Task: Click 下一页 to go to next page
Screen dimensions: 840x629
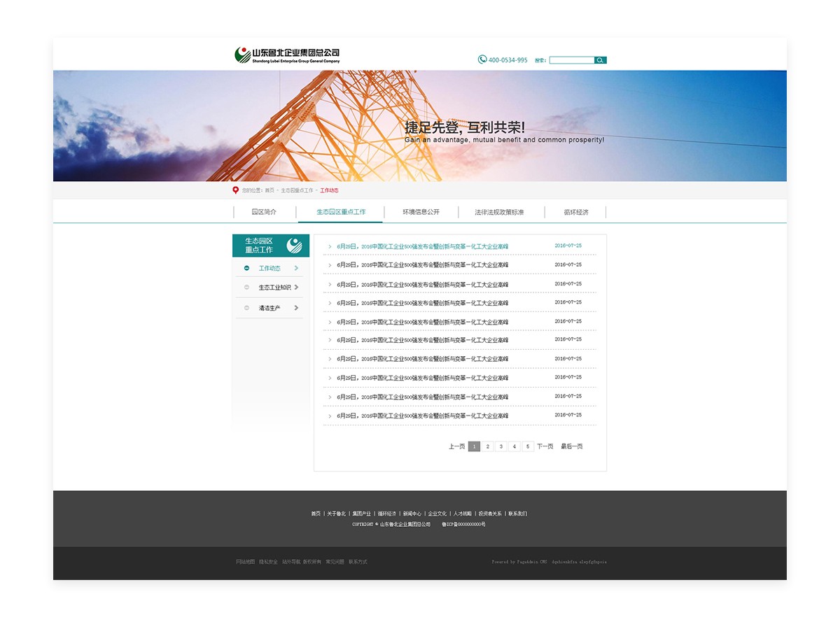Action: (x=545, y=446)
